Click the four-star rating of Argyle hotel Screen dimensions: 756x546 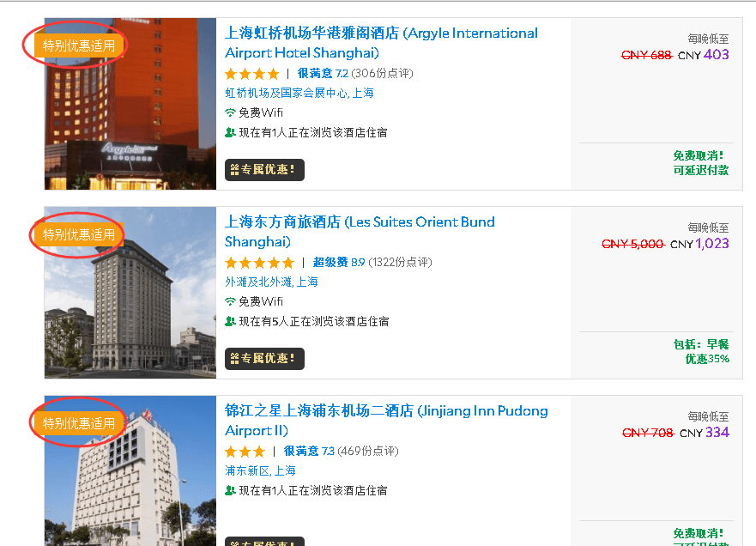tap(251, 74)
